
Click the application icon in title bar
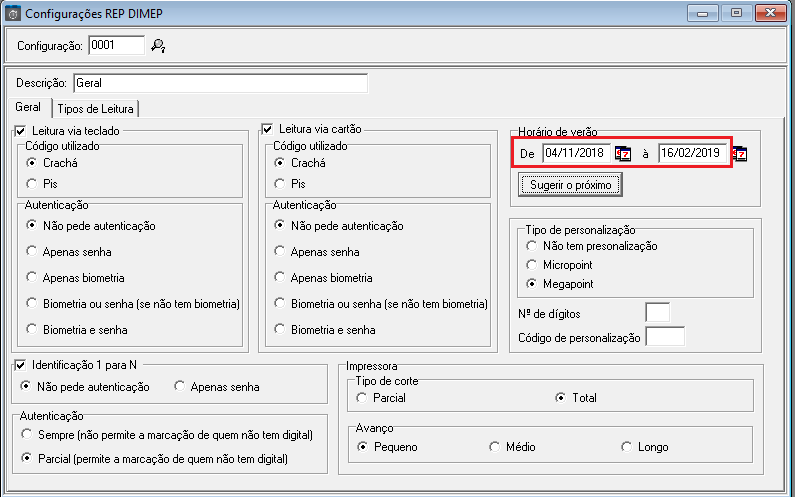[x=11, y=14]
